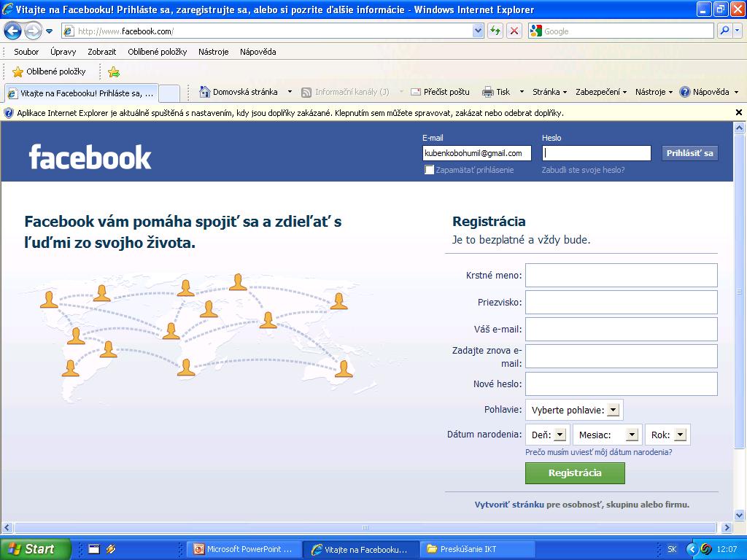747x560 pixels.
Task: Open the Preskúšanie IKT folder taskbar item
Action: [x=477, y=549]
